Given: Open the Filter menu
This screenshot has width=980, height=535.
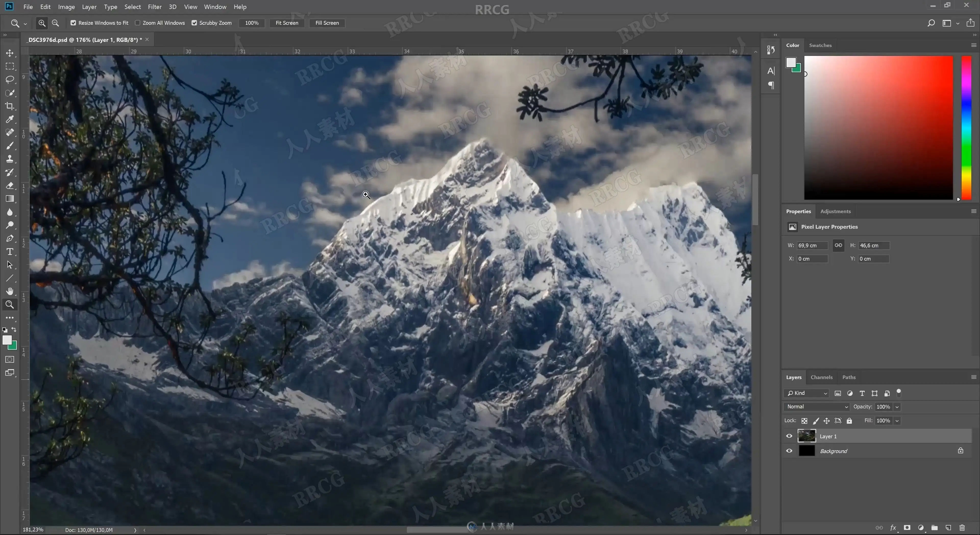Looking at the screenshot, I should 154,7.
